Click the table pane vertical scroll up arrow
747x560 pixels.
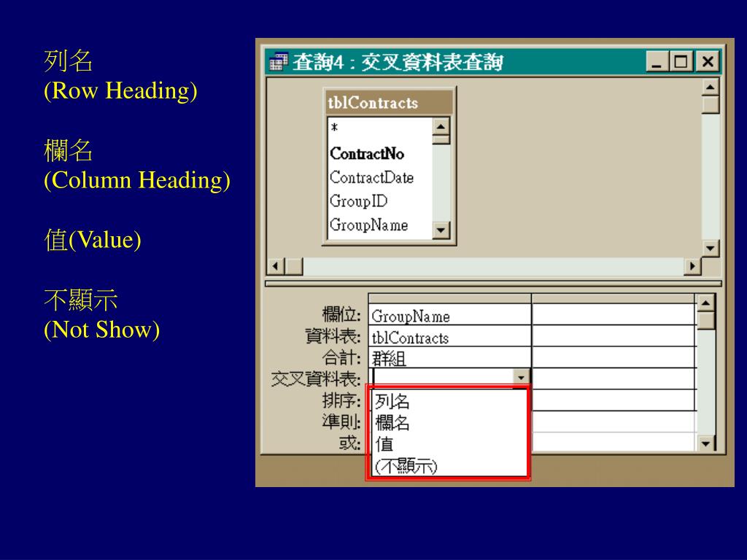710,87
